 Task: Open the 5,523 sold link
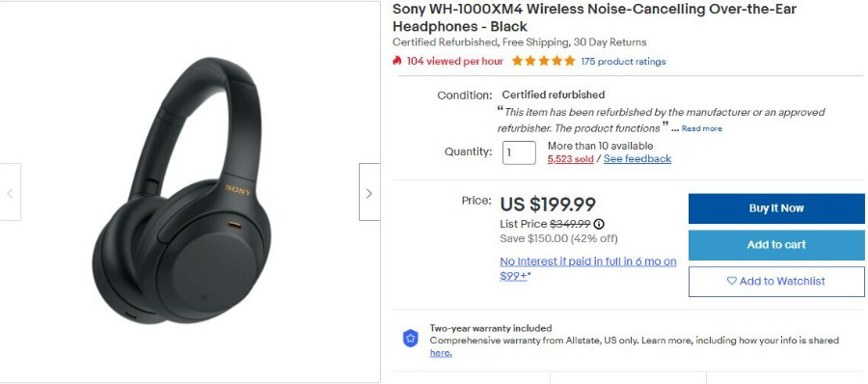pos(571,159)
